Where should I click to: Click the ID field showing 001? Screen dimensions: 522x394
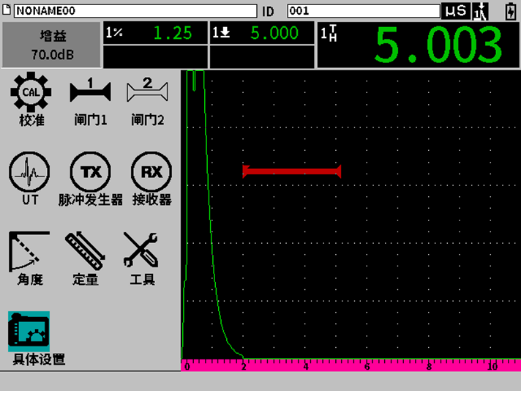coord(363,11)
